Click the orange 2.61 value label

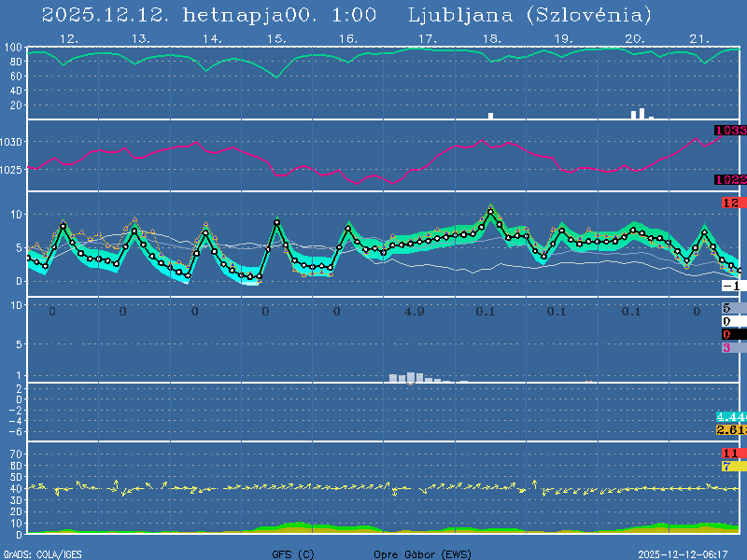click(x=730, y=429)
